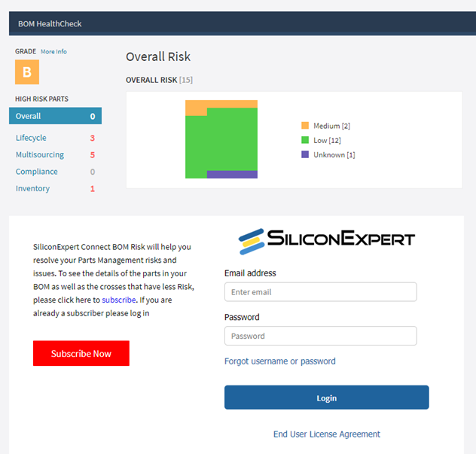Click the BOM HealthCheck header title
The width and height of the screenshot is (476, 454).
pyautogui.click(x=50, y=23)
